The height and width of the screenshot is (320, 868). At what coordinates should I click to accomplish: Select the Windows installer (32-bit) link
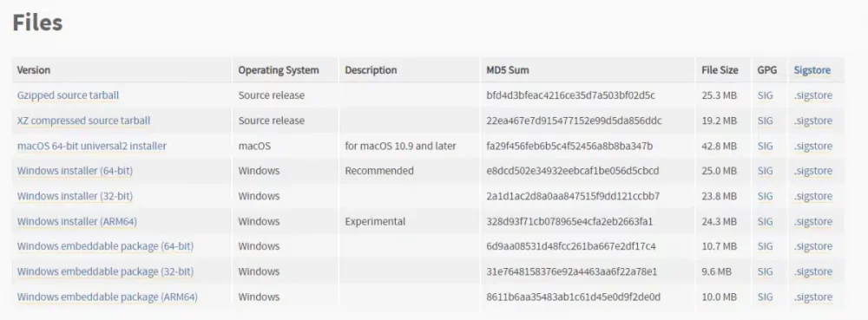pos(75,196)
